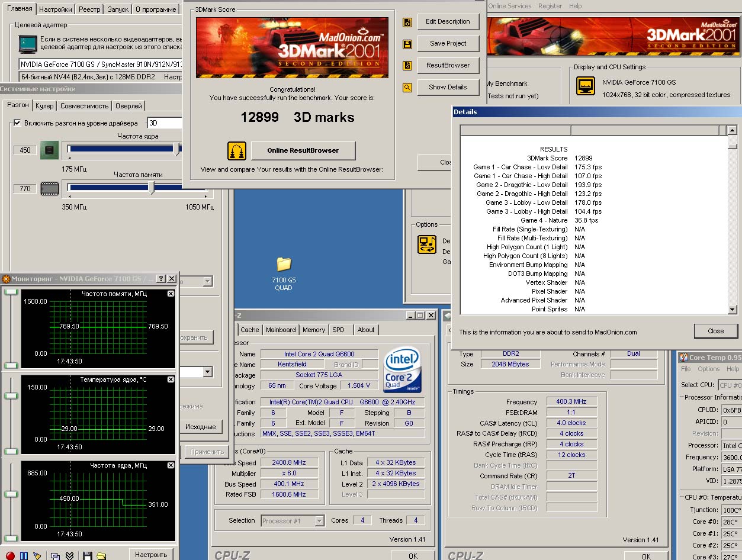742x560 pixels.
Task: Toggle the Включить разгон на уровне драйвера checkbox
Action: coord(17,123)
